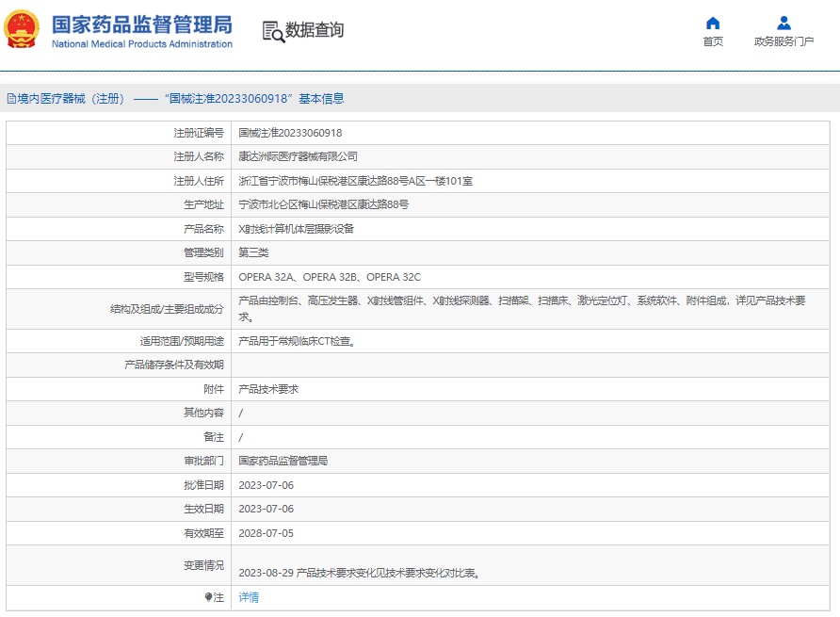Select intended use 产品用于常规临床CT检查
This screenshot has height=617, width=840.
(297, 341)
